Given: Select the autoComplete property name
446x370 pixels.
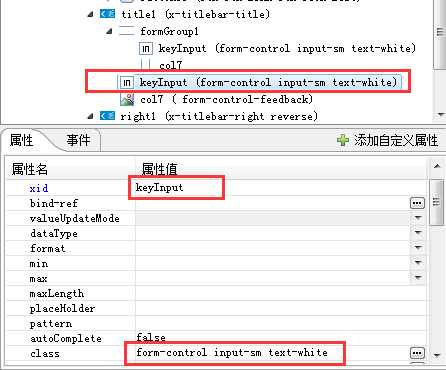Looking at the screenshot, I should point(66,339).
